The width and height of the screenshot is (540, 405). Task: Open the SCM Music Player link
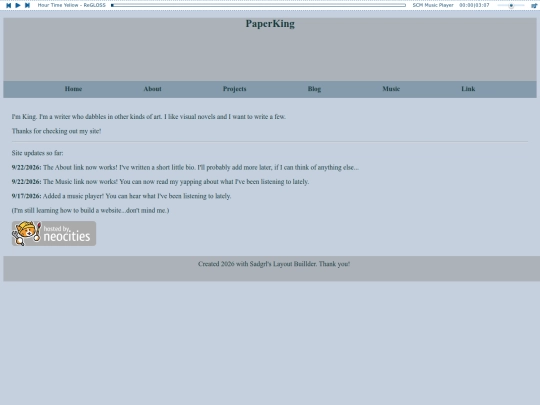433,5
